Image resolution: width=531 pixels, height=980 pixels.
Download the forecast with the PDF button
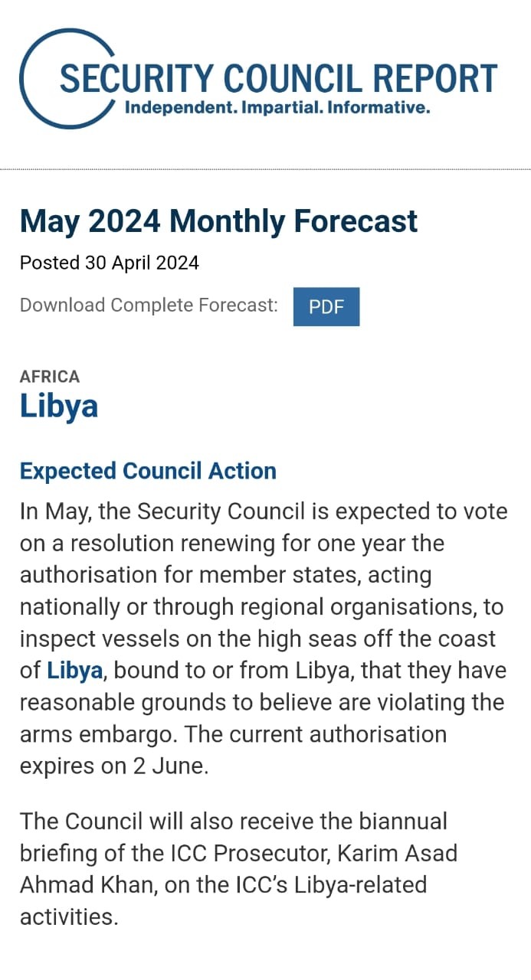[x=326, y=307]
